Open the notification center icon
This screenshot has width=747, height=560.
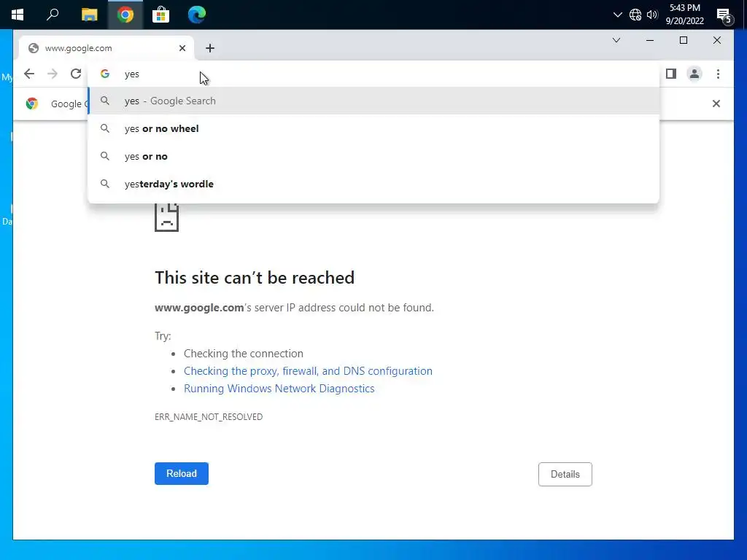(724, 16)
